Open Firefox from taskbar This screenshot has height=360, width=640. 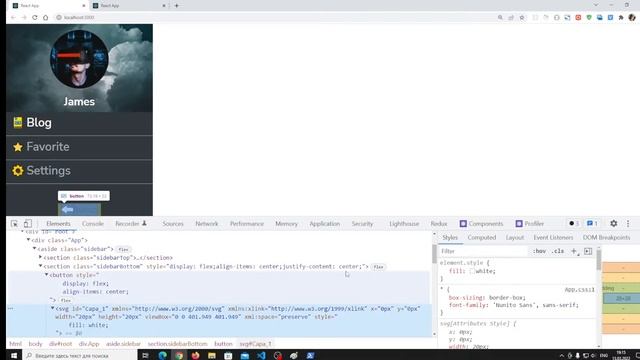196,356
